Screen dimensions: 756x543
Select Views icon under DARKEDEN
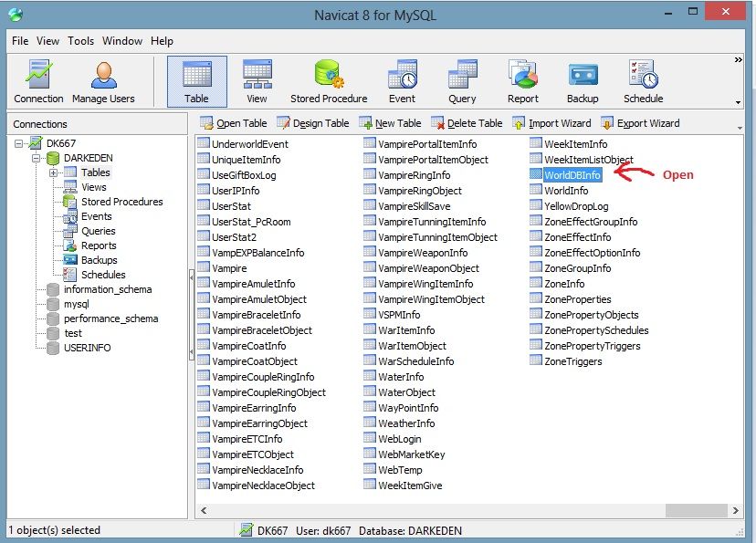pos(70,187)
